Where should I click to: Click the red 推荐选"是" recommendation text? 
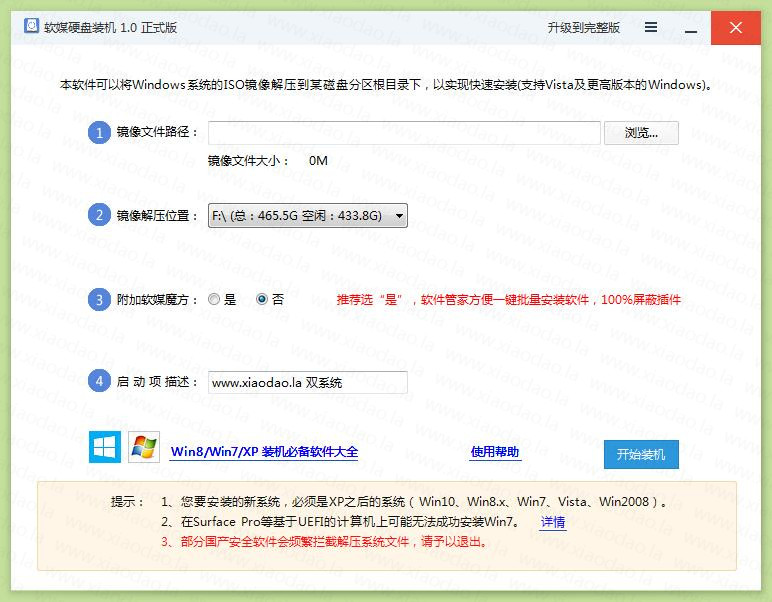click(509, 299)
